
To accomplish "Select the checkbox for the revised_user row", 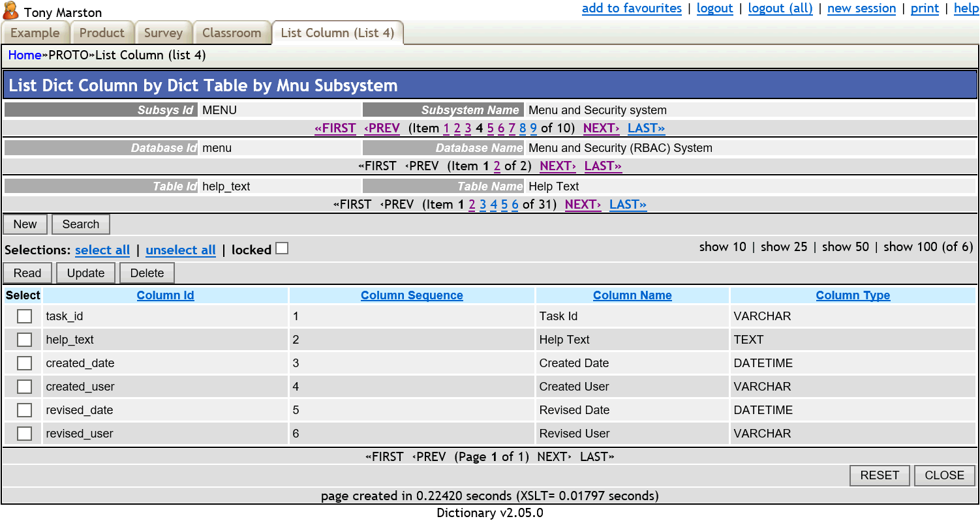I will tap(24, 433).
